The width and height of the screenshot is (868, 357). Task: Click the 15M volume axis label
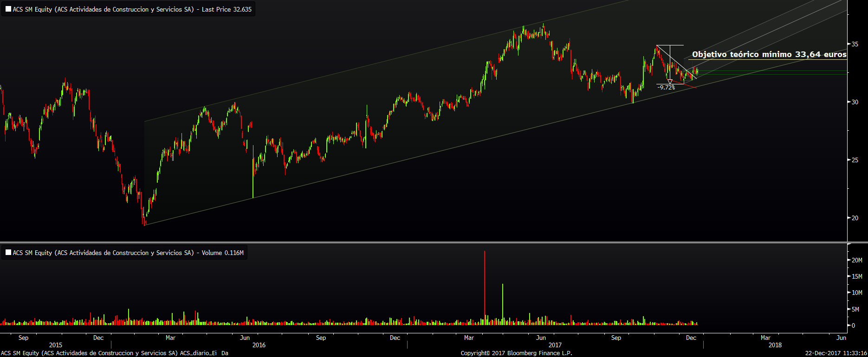pyautogui.click(x=856, y=276)
